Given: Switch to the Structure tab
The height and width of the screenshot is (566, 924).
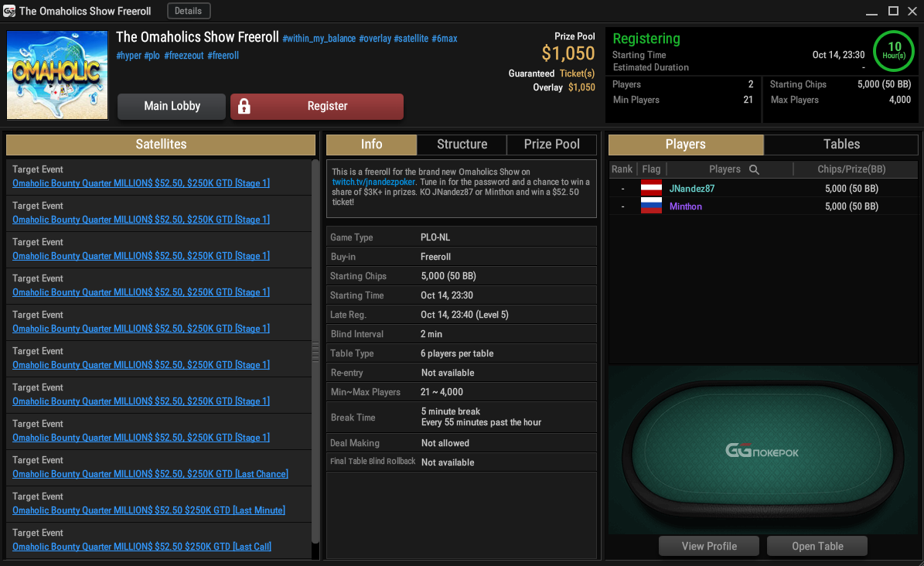Looking at the screenshot, I should (462, 145).
